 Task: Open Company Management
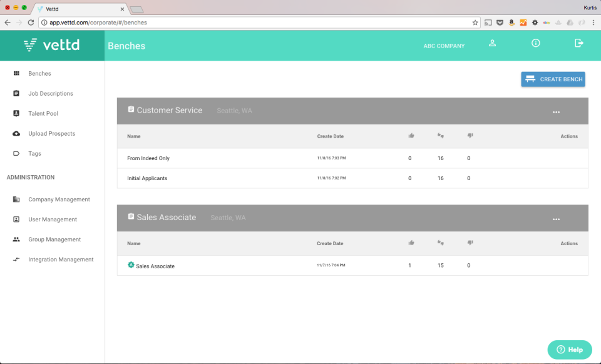point(59,200)
